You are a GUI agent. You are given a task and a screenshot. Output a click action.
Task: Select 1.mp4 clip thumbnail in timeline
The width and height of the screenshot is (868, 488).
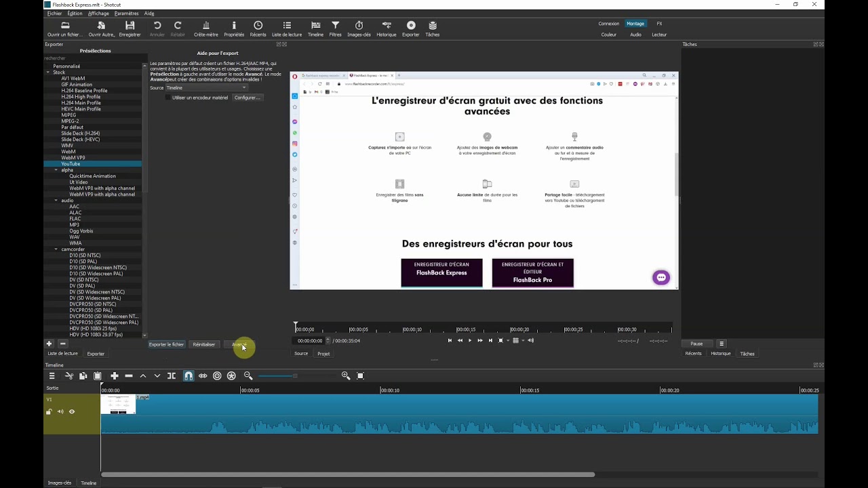coord(118,405)
